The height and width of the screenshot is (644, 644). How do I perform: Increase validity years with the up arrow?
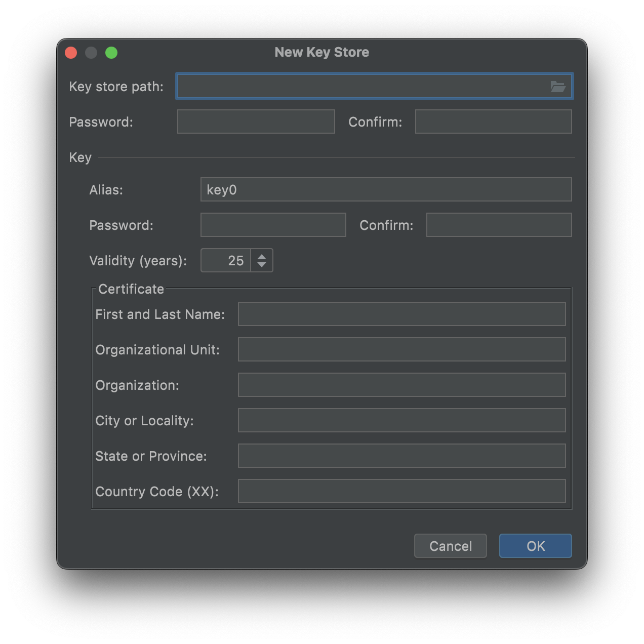click(x=262, y=257)
